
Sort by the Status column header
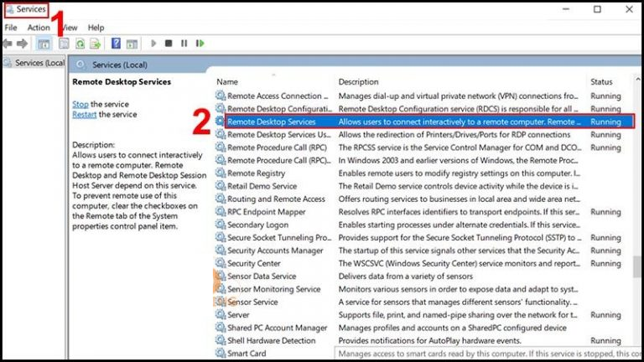point(601,81)
